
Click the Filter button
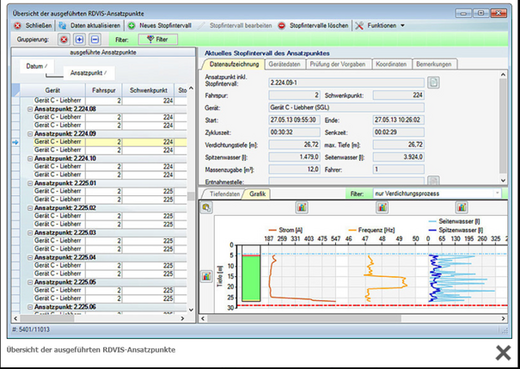(x=158, y=39)
